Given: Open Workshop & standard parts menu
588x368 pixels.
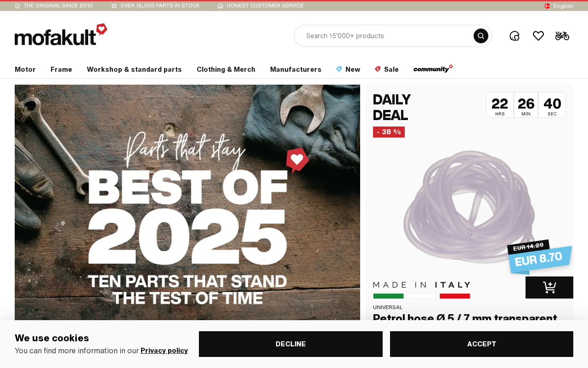Looking at the screenshot, I should (x=134, y=69).
